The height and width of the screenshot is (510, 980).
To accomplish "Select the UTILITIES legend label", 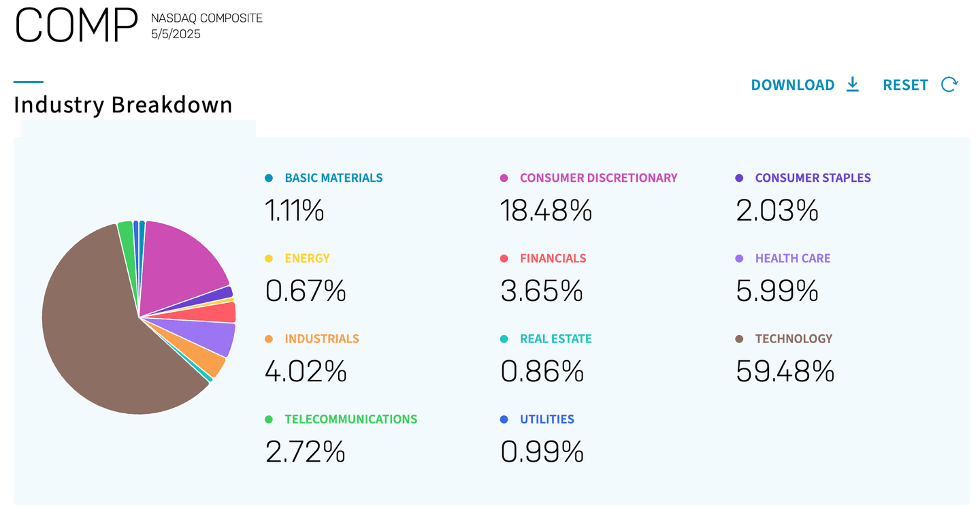I will 546,419.
